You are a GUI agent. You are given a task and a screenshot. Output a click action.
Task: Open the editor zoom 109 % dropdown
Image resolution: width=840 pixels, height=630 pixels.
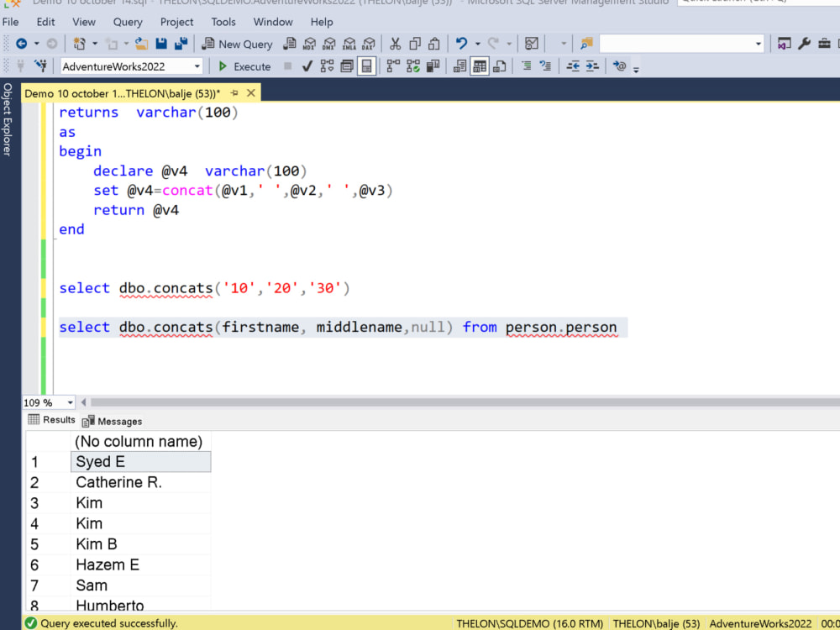pos(70,402)
